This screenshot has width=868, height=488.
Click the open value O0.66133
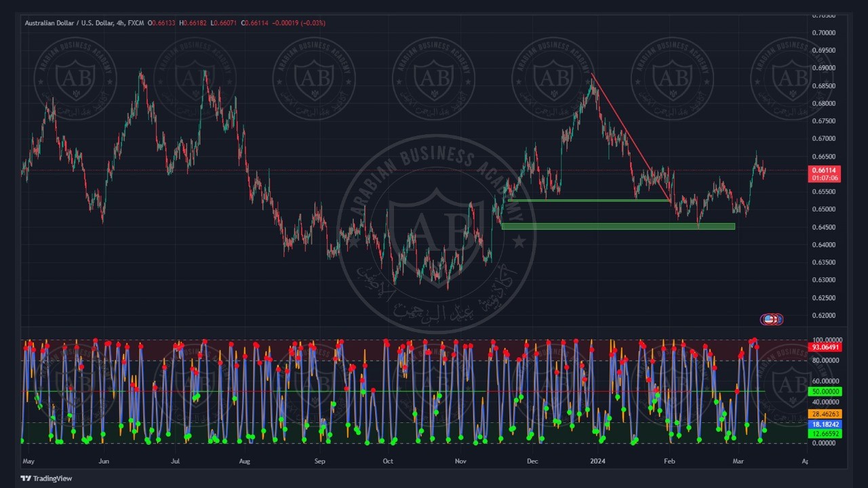[161, 23]
